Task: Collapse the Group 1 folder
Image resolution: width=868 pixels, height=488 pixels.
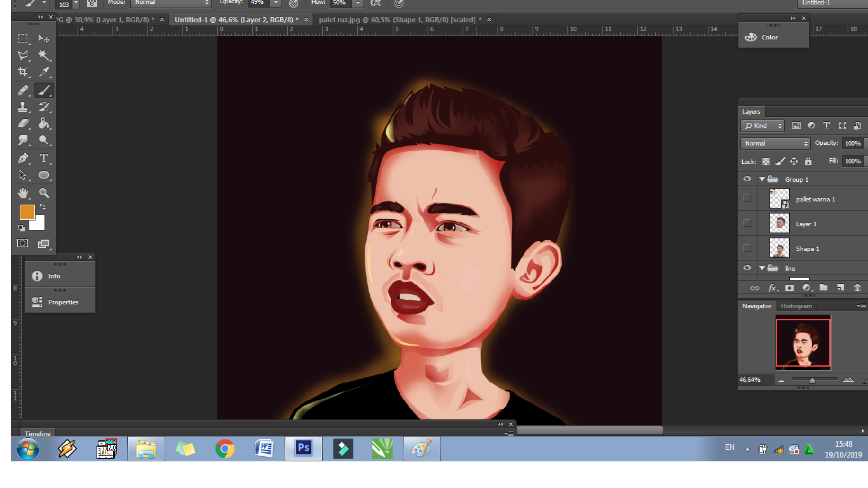Action: coord(762,179)
